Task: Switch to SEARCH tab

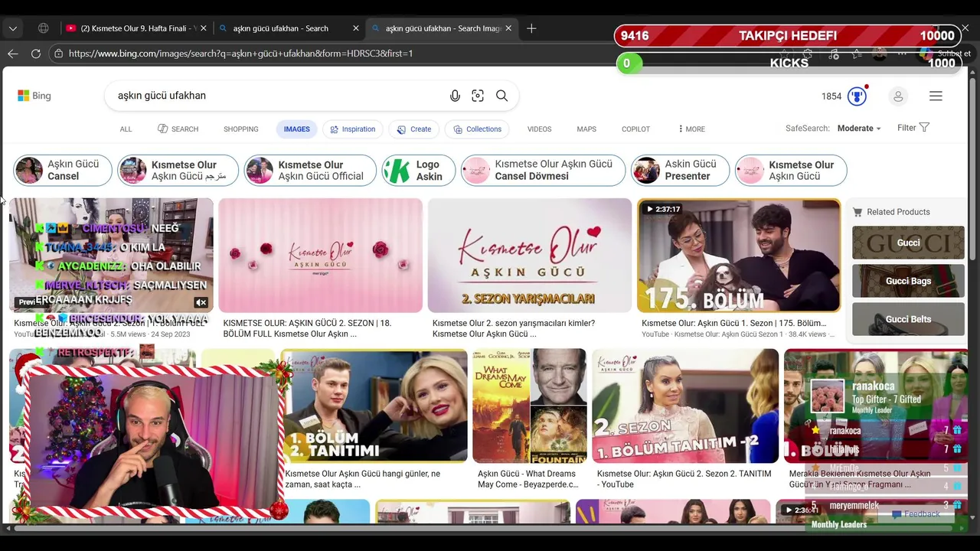Action: click(x=178, y=129)
